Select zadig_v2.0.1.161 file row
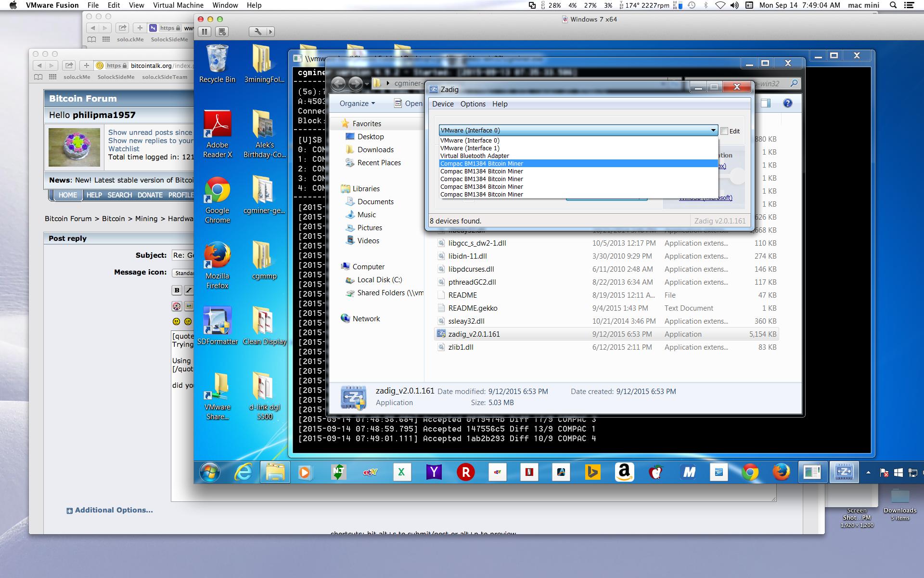 point(606,334)
